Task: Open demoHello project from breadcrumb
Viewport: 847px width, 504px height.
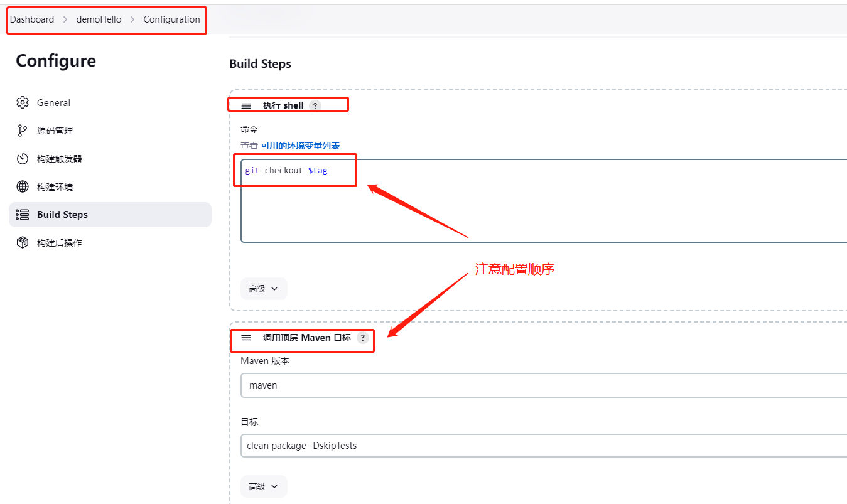Action: [x=99, y=19]
